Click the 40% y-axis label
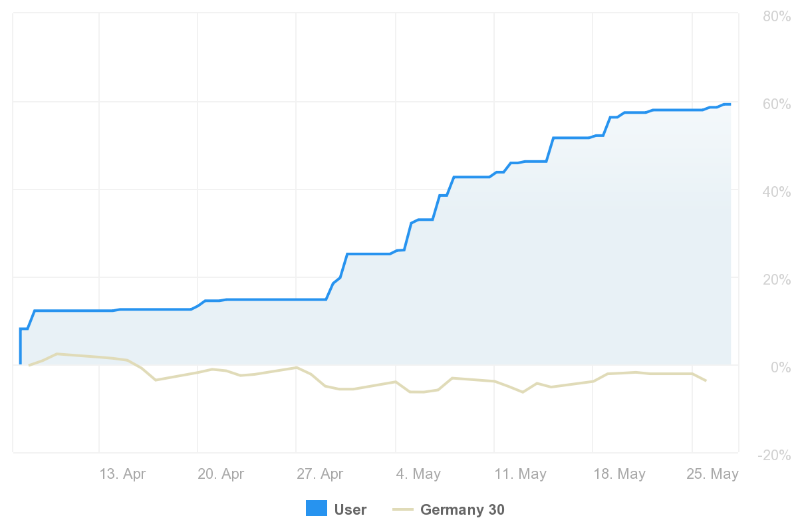798x532 pixels. pyautogui.click(x=775, y=192)
